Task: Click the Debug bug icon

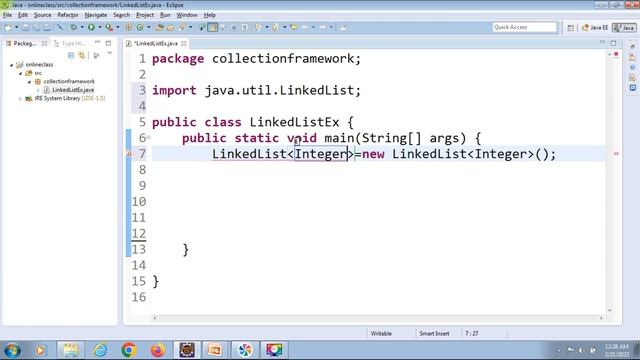Action: pyautogui.click(x=73, y=27)
